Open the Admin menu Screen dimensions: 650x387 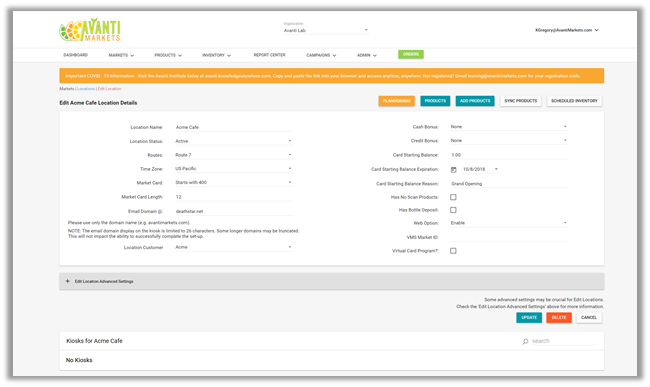tap(366, 55)
